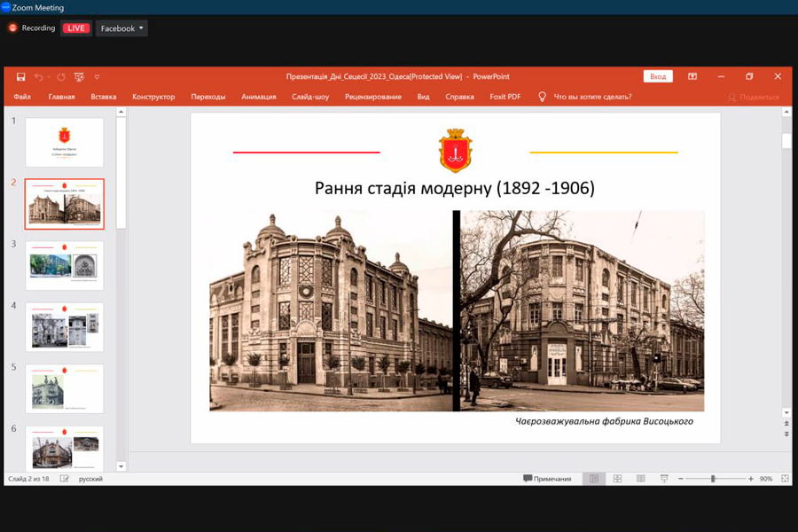The height and width of the screenshot is (532, 798).
Task: Click the zoom slider handle
Action: (x=713, y=479)
